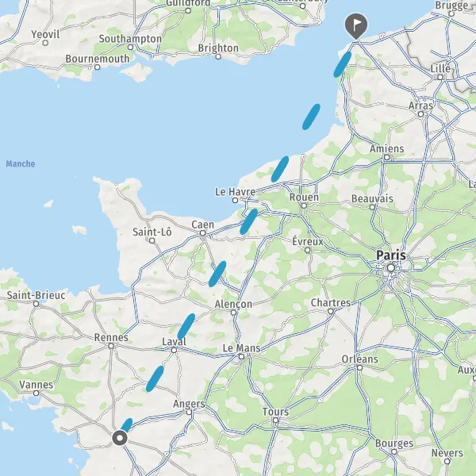Click the Rennes city marker dot
Screen dimensions: 476x476
click(111, 346)
